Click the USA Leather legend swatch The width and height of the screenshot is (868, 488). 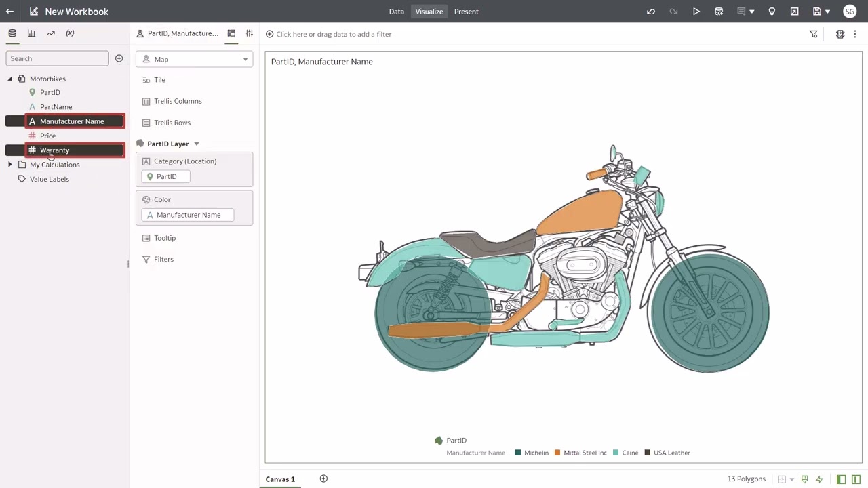click(x=648, y=453)
